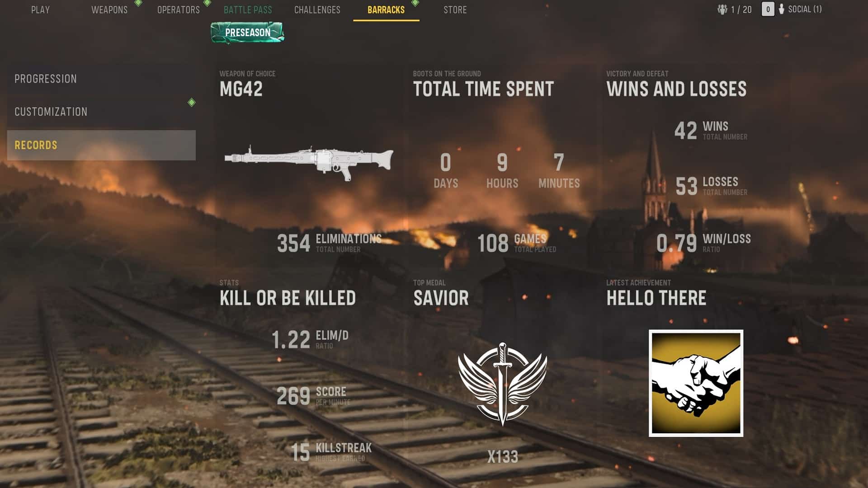Click the Preseason battle pass icon
868x488 pixels.
(x=247, y=32)
